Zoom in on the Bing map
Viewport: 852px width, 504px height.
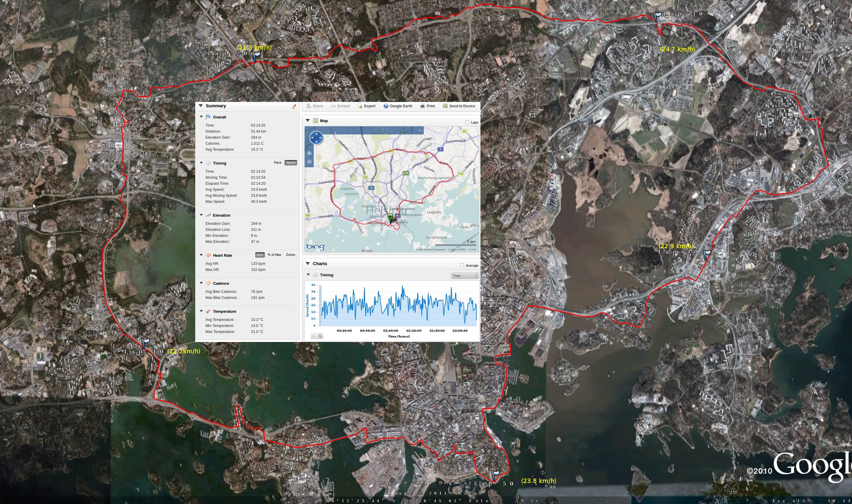pos(309,153)
